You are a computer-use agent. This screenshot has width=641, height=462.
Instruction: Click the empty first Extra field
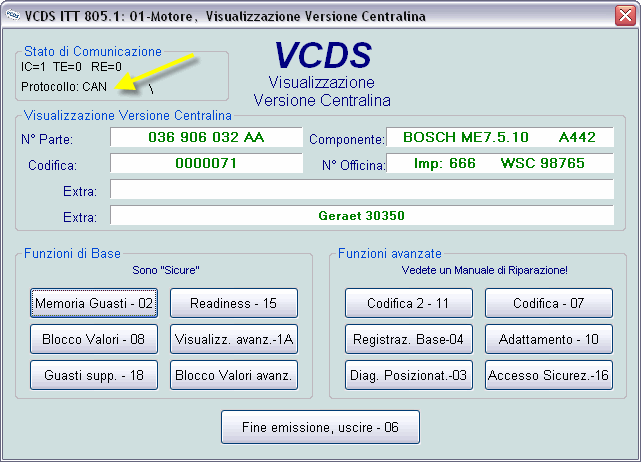click(362, 189)
